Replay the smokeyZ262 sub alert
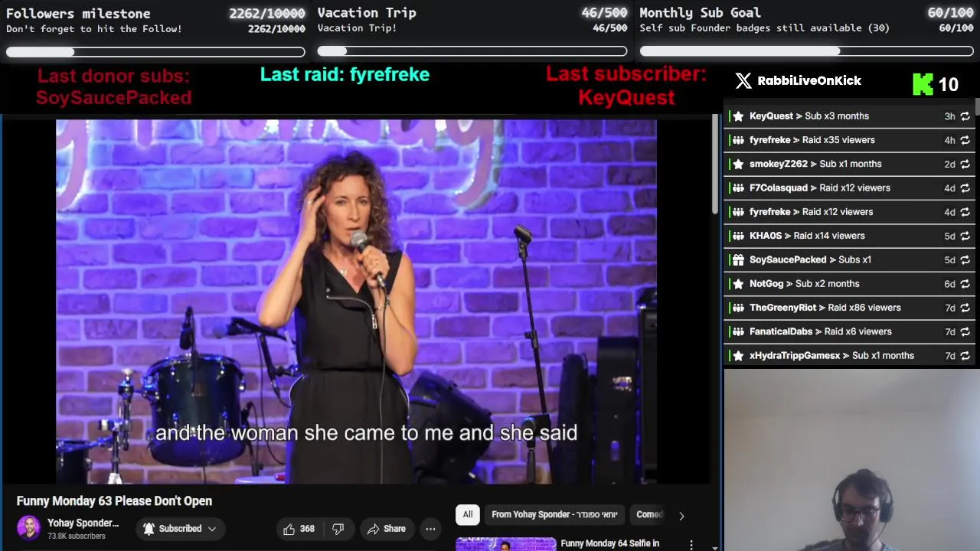 (965, 164)
